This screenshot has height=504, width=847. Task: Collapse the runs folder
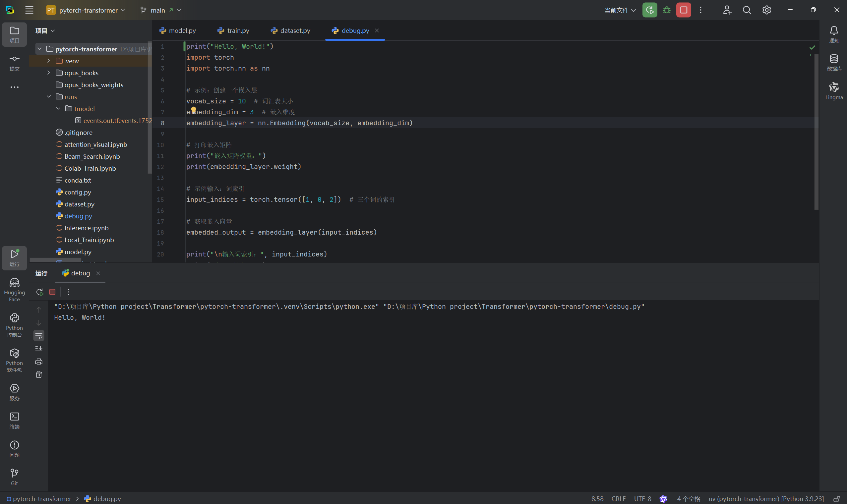(x=49, y=97)
